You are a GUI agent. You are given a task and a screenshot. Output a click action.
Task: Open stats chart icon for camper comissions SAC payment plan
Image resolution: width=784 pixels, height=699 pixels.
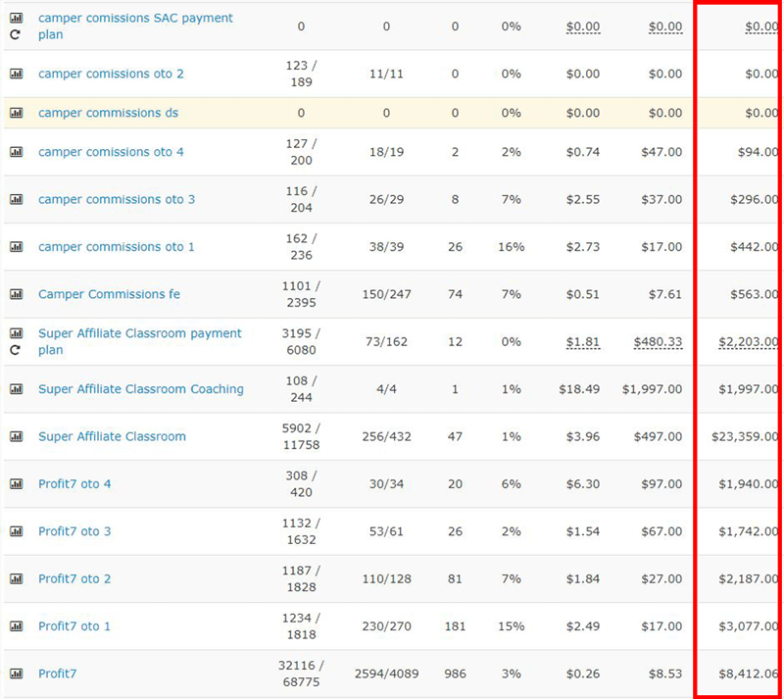coord(16,18)
